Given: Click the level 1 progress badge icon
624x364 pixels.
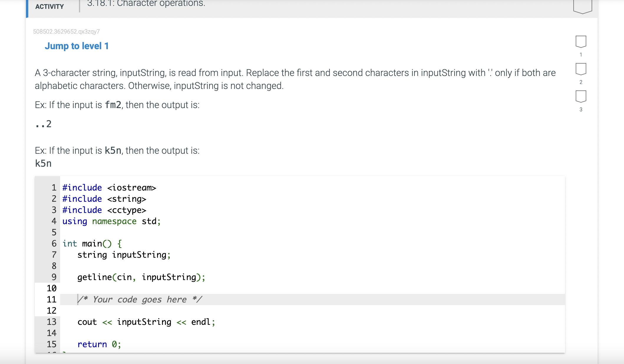Looking at the screenshot, I should (x=581, y=42).
